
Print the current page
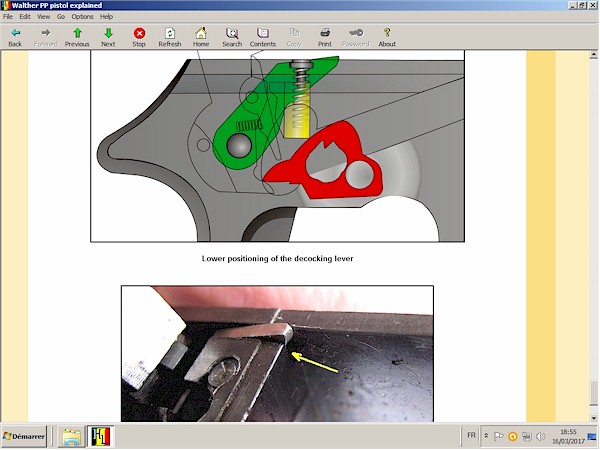click(x=325, y=37)
